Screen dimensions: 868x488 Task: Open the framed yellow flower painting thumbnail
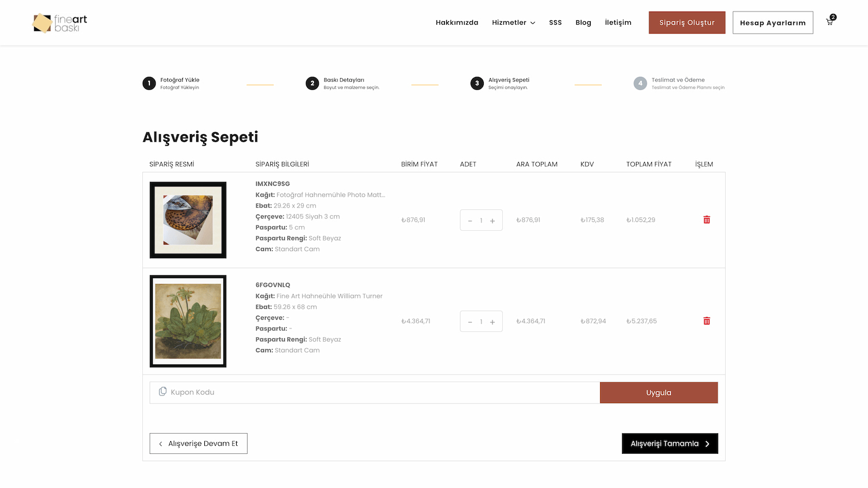(188, 321)
